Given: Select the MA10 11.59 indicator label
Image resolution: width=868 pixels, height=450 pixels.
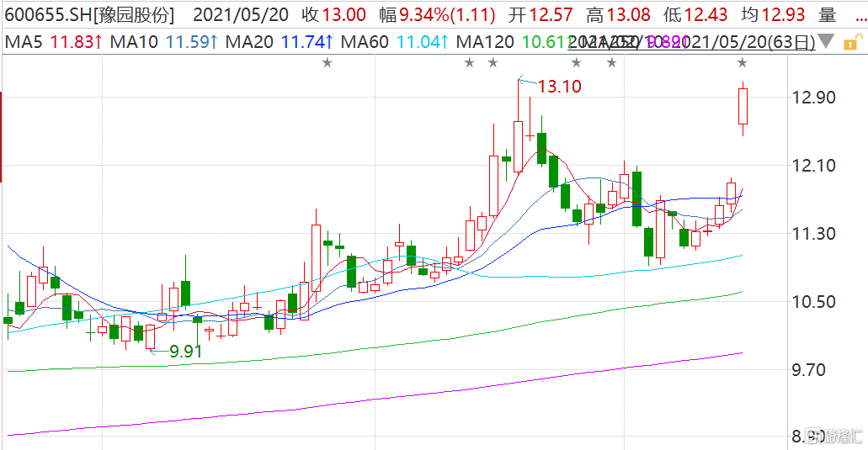Looking at the screenshot, I should tap(164, 42).
